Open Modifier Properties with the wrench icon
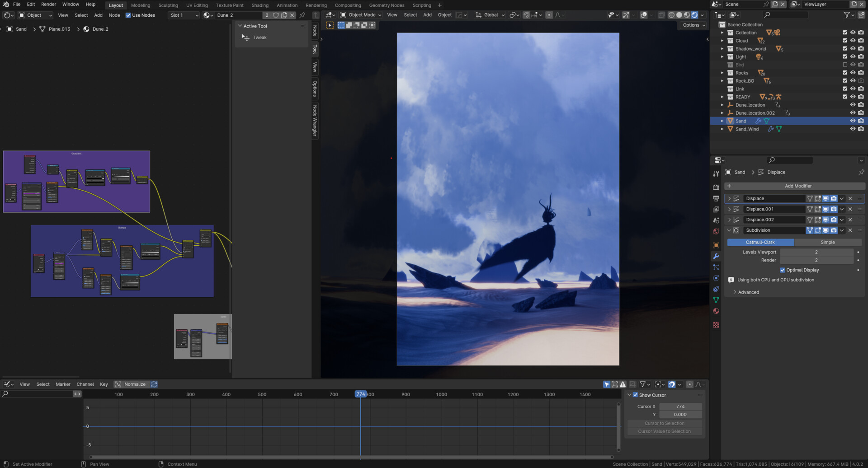The width and height of the screenshot is (868, 468). [716, 256]
